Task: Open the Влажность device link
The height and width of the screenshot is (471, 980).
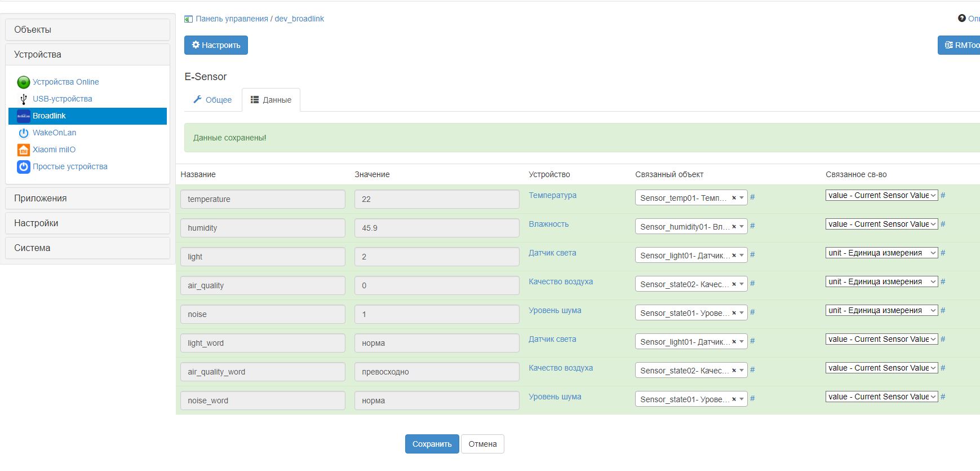Action: [548, 224]
